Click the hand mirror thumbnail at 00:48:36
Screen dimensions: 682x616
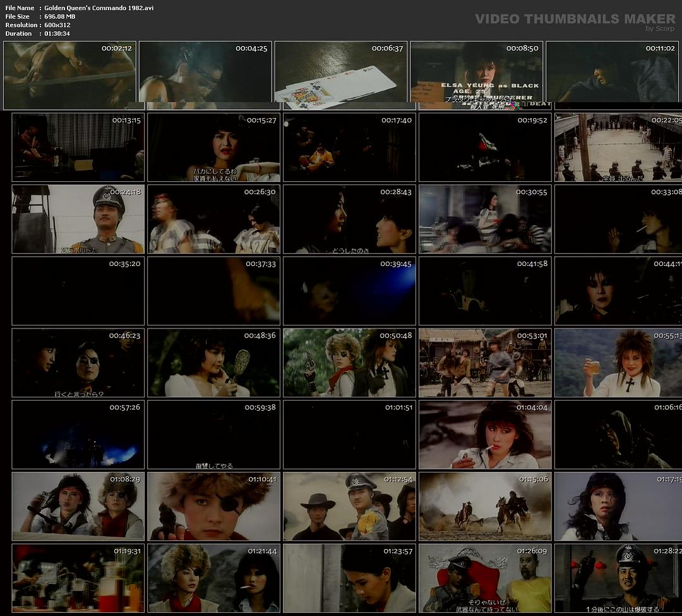[213, 363]
